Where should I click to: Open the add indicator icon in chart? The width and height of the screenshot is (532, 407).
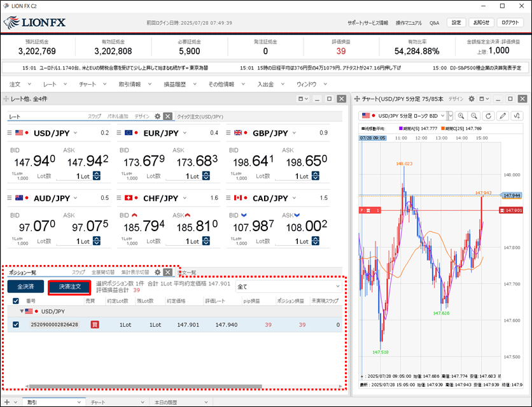click(x=517, y=116)
